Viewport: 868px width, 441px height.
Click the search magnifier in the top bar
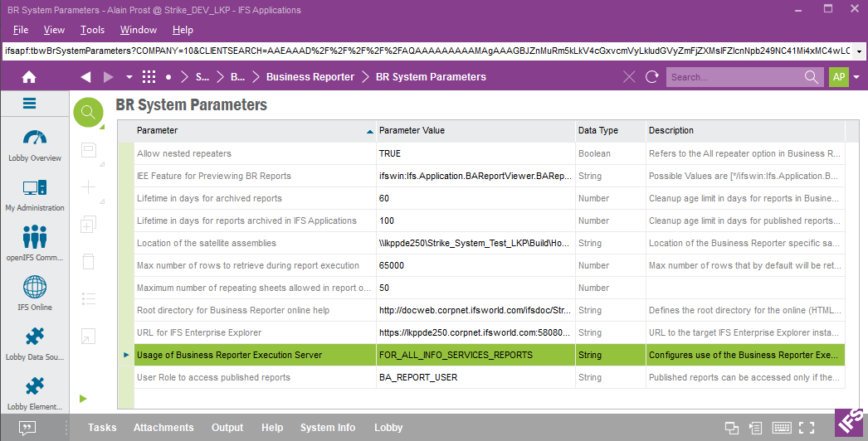click(812, 77)
